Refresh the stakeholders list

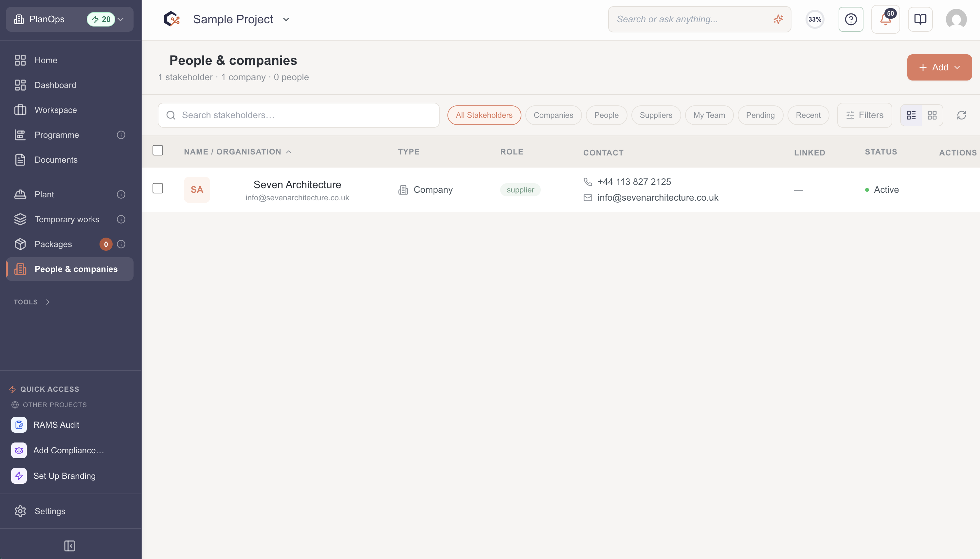coord(962,115)
